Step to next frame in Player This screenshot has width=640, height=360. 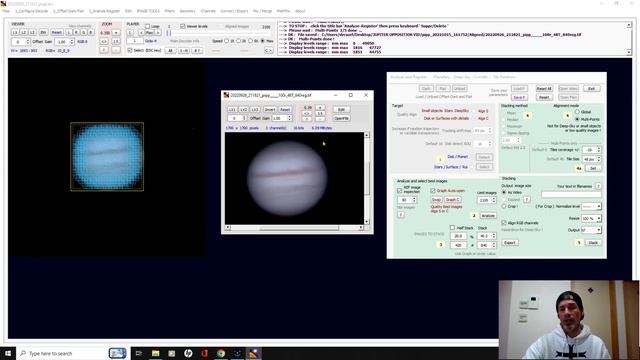(158, 33)
